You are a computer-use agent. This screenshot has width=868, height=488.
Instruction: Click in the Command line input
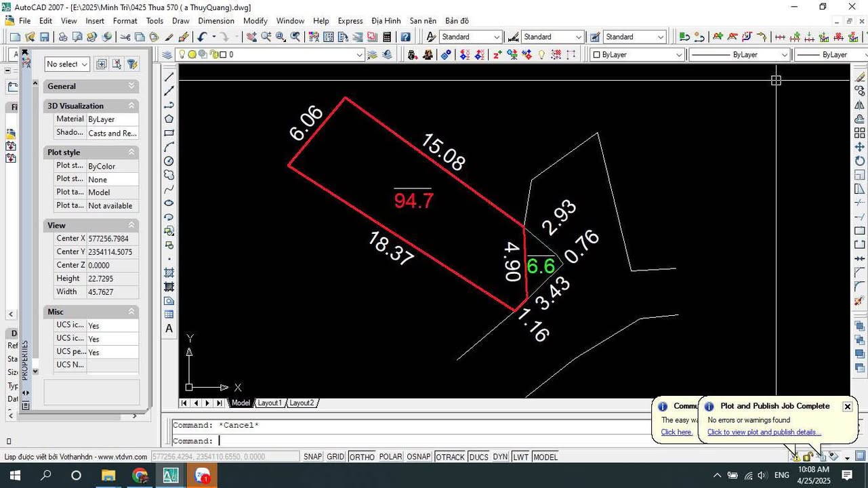(407, 441)
